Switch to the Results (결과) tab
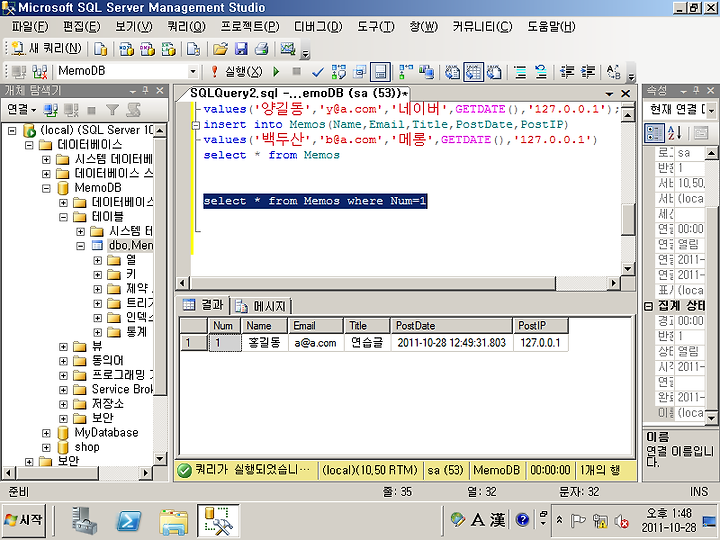 [x=203, y=305]
